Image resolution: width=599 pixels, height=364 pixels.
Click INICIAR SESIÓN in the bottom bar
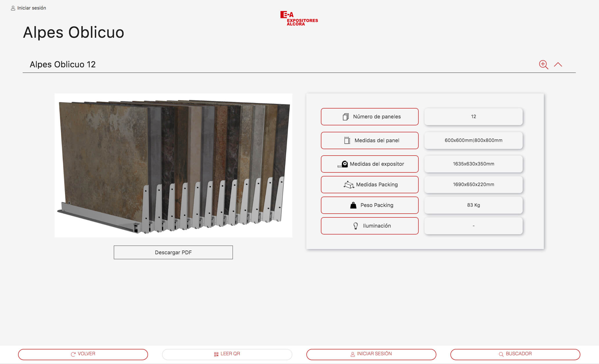371,354
